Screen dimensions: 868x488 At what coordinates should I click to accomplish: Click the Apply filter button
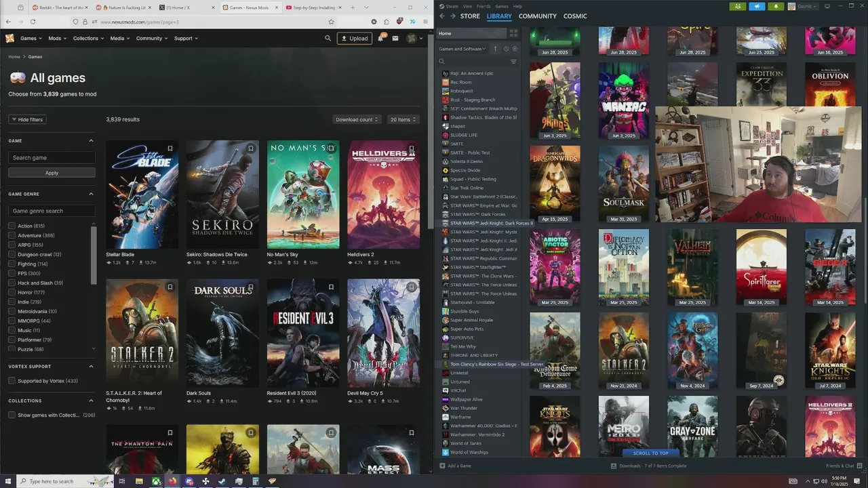coord(52,173)
